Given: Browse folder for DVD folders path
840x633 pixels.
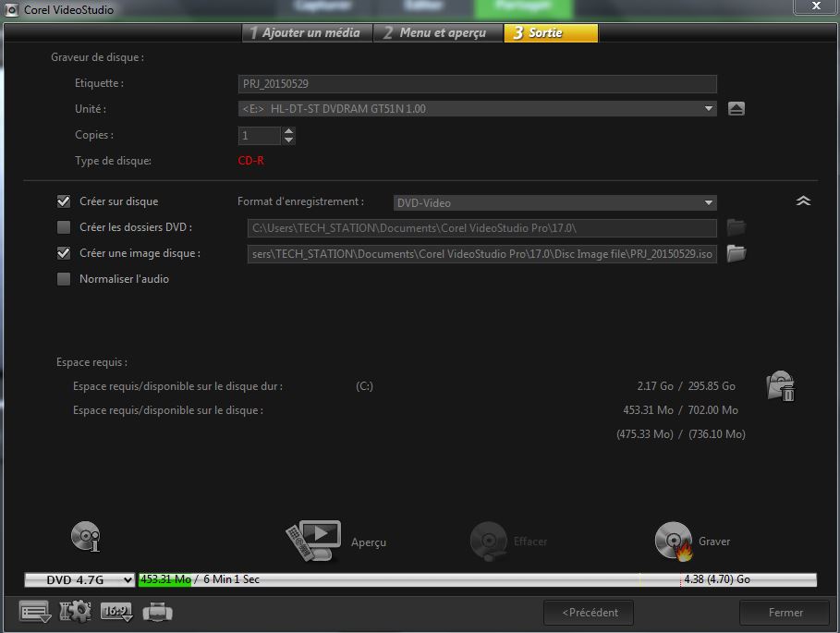Looking at the screenshot, I should [x=737, y=227].
